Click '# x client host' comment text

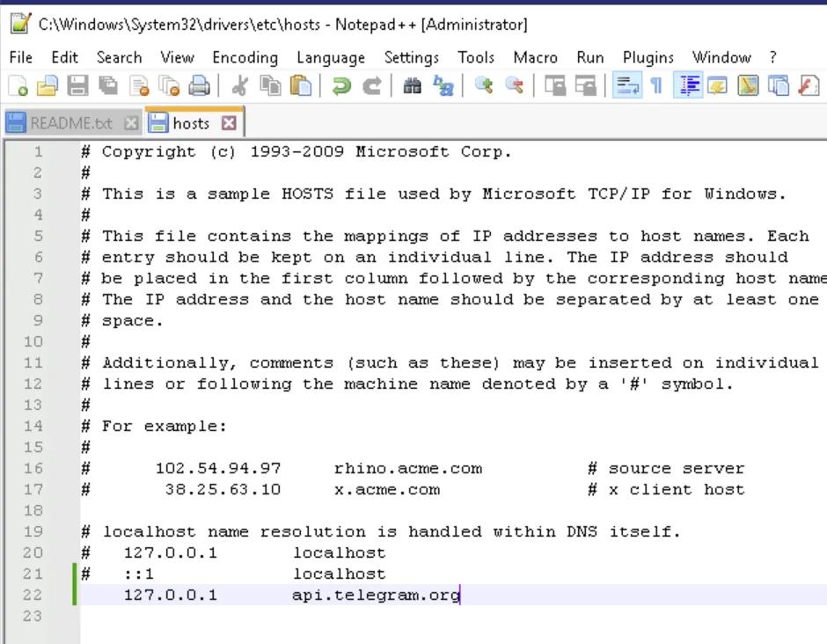pos(666,489)
